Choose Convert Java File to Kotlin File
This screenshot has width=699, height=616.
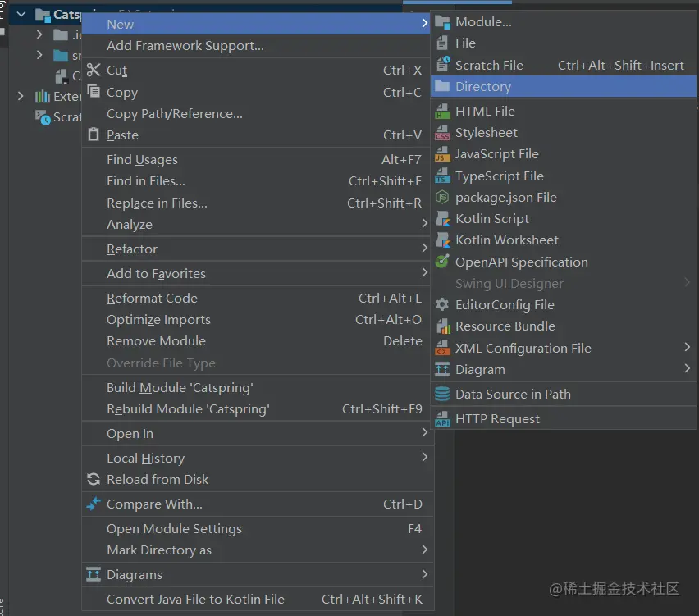(258, 599)
